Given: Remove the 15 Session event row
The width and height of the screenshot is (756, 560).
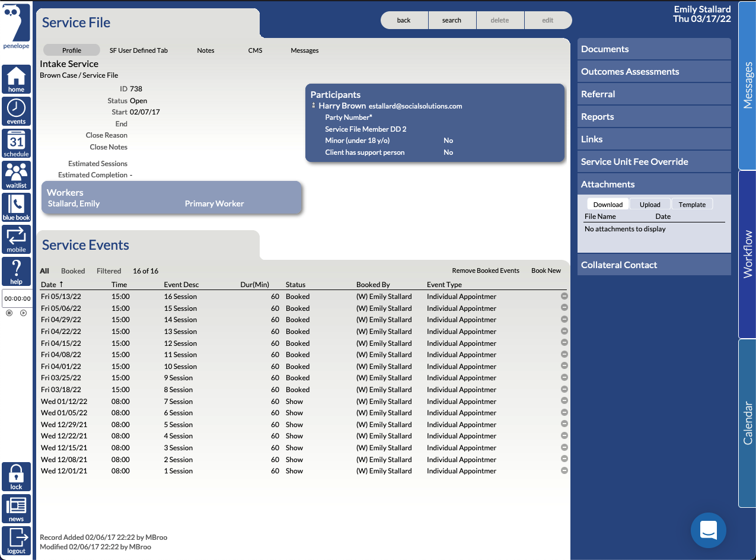Looking at the screenshot, I should pos(564,308).
